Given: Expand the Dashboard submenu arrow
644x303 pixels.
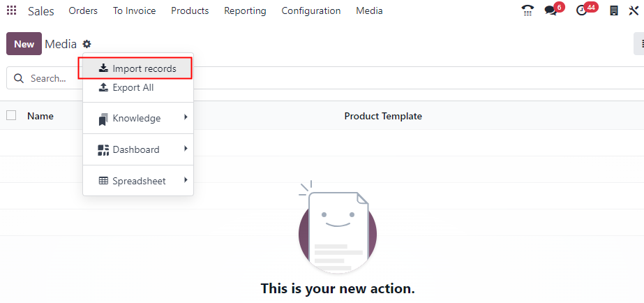Looking at the screenshot, I should click(186, 149).
